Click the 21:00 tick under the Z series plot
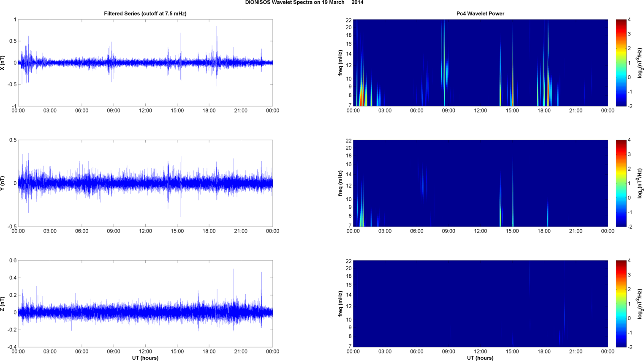Image resolution: width=644 pixels, height=361 pixels. pyautogui.click(x=241, y=352)
